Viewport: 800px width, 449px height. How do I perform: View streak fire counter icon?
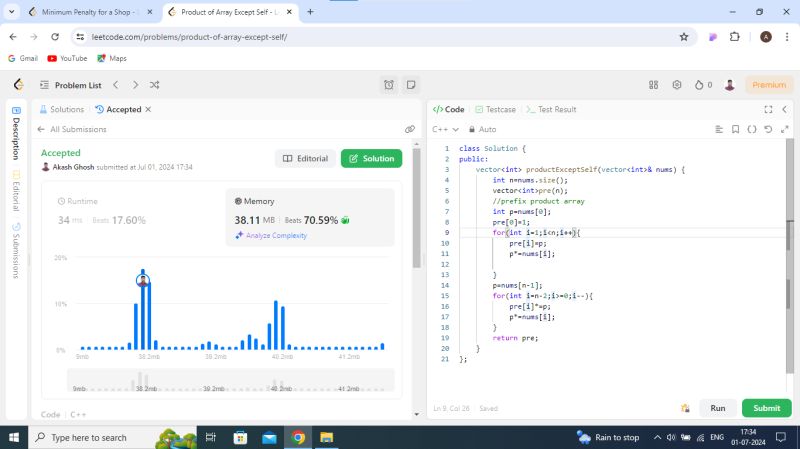coord(704,85)
